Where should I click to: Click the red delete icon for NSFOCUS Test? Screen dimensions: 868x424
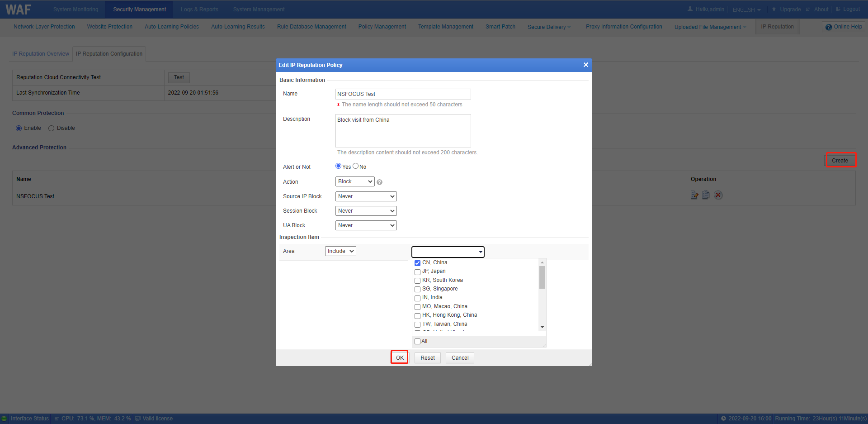[718, 195]
